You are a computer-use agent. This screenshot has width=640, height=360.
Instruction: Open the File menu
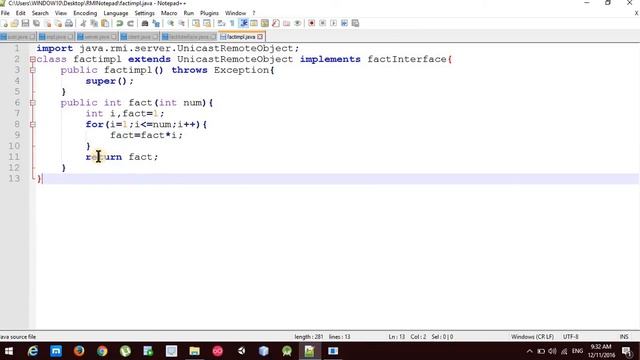tap(5, 13)
